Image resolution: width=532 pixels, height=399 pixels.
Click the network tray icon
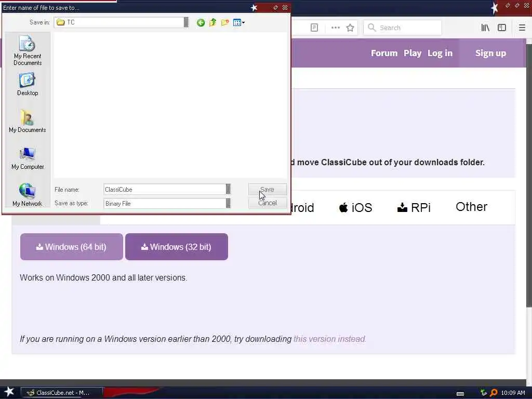(x=484, y=393)
